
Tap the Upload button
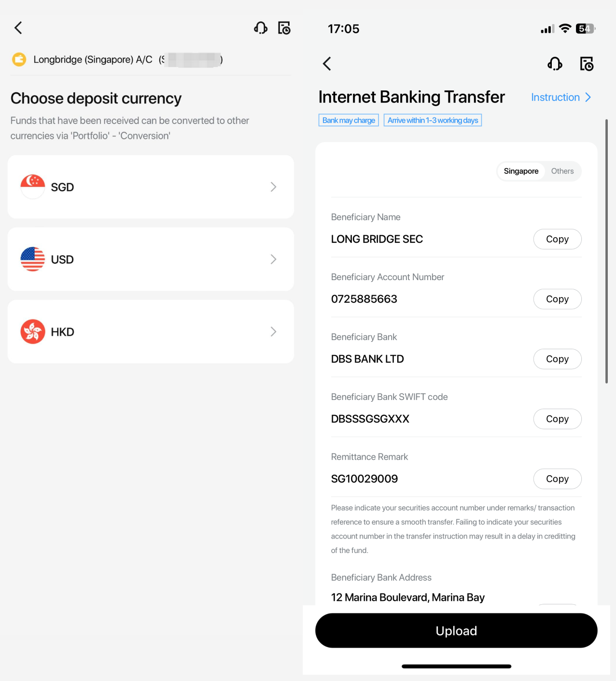pyautogui.click(x=456, y=631)
